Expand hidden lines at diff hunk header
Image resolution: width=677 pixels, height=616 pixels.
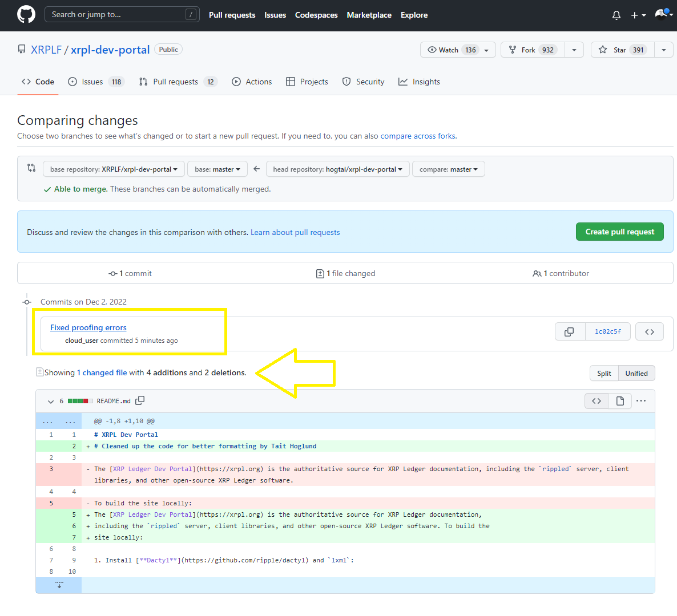(59, 421)
